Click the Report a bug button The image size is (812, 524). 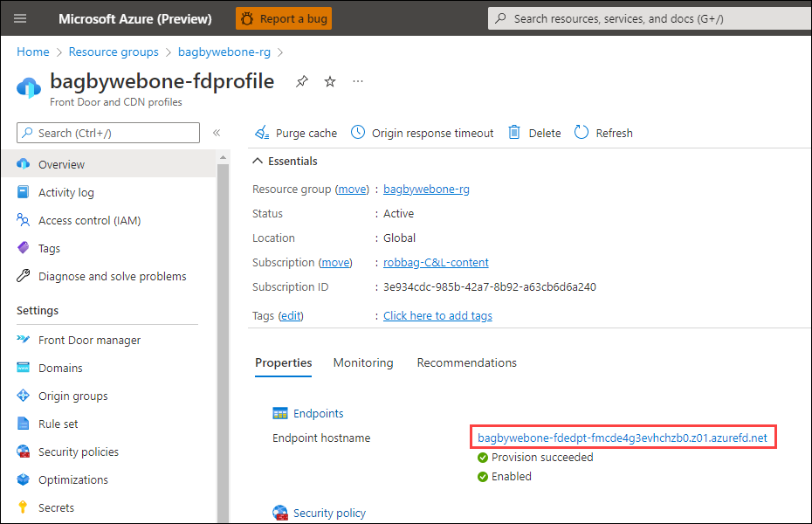pos(284,18)
